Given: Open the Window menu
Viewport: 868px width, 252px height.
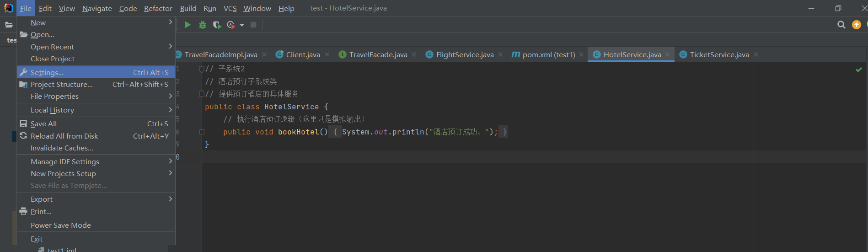Looking at the screenshot, I should [257, 8].
